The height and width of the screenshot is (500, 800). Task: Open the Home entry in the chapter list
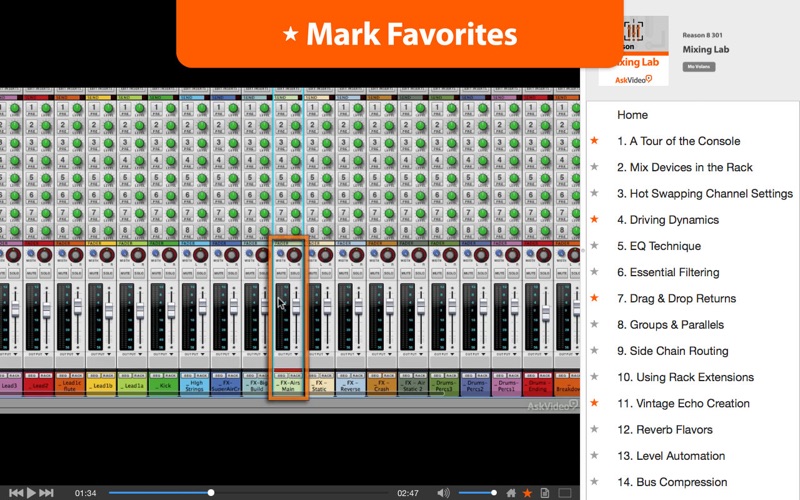pos(632,115)
